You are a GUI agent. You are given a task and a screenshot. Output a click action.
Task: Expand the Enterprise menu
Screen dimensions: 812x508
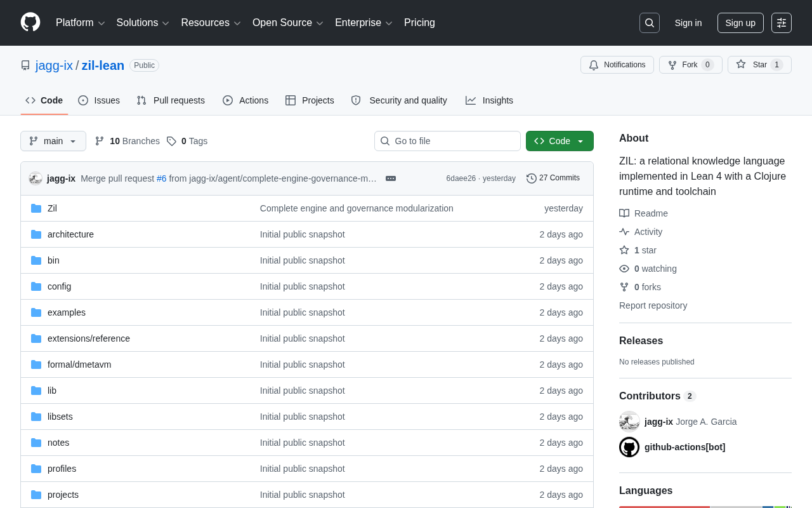click(363, 23)
